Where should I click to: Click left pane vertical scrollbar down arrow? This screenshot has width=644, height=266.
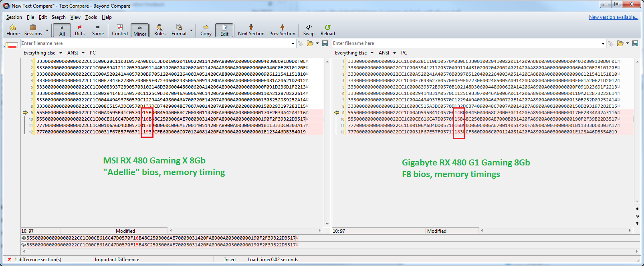tap(327, 224)
